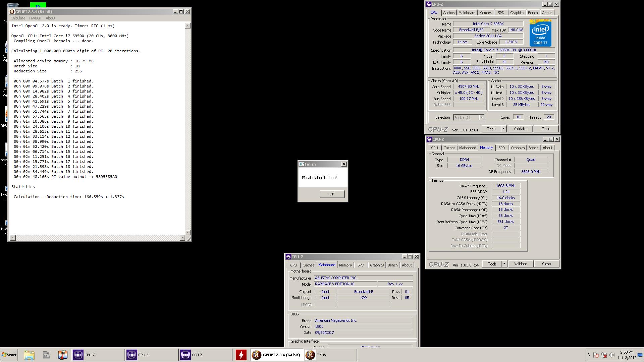Viewport: 644px width, 362px height.
Task: Click the second quick launch taskbar icon
Action: (x=46, y=355)
